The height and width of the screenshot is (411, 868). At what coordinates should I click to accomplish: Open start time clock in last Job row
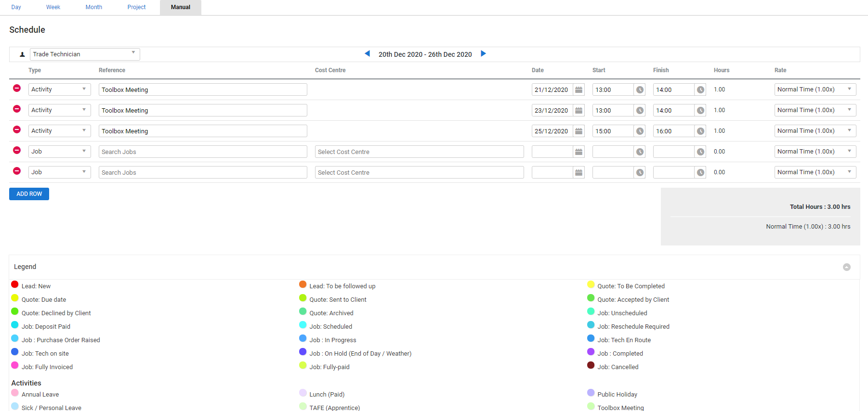(x=640, y=172)
